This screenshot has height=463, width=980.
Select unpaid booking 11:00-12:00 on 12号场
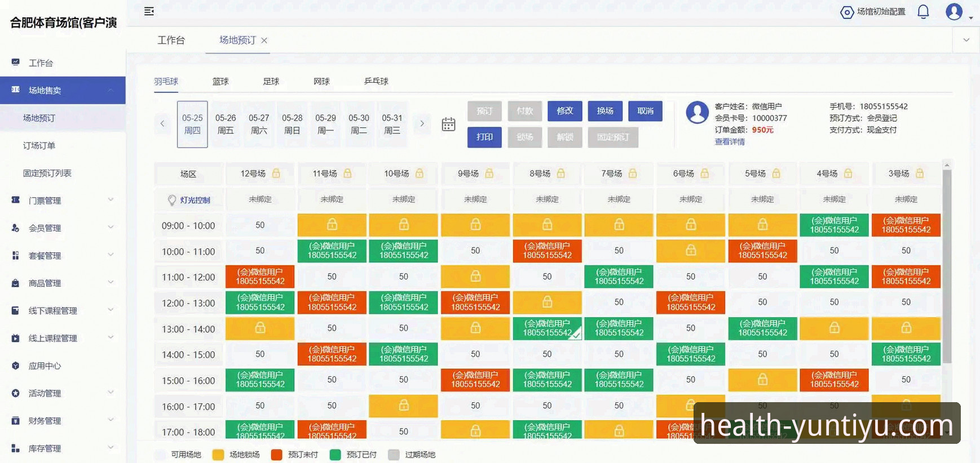click(260, 277)
